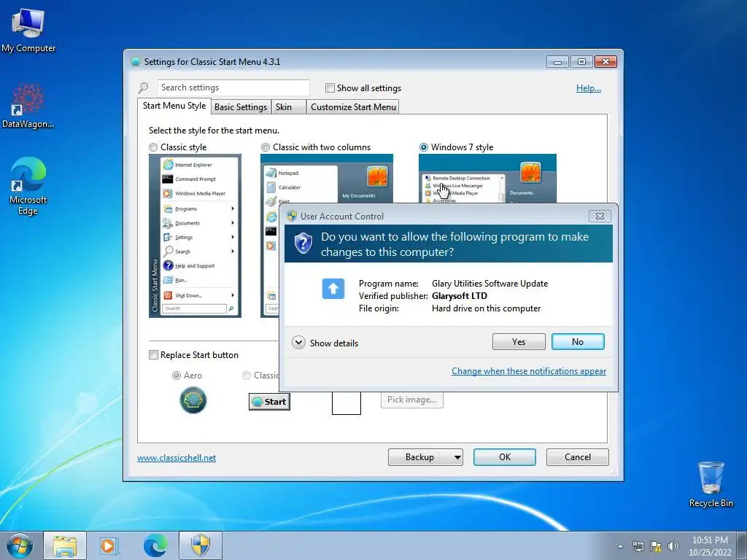Viewport: 747px width, 560px height.
Task: Choose the Classic button radio option
Action: click(247, 376)
